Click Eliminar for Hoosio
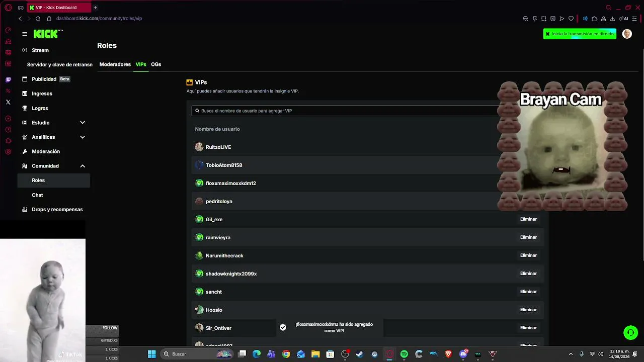 click(528, 310)
